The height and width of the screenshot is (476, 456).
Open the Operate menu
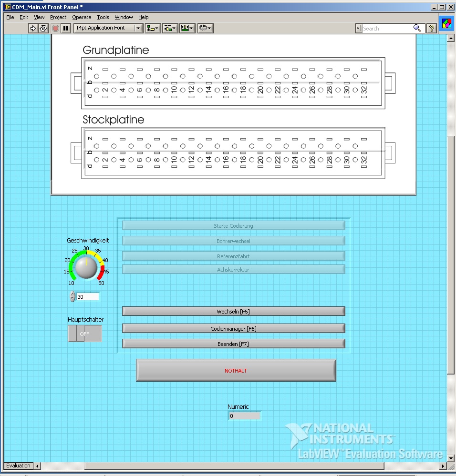point(82,17)
